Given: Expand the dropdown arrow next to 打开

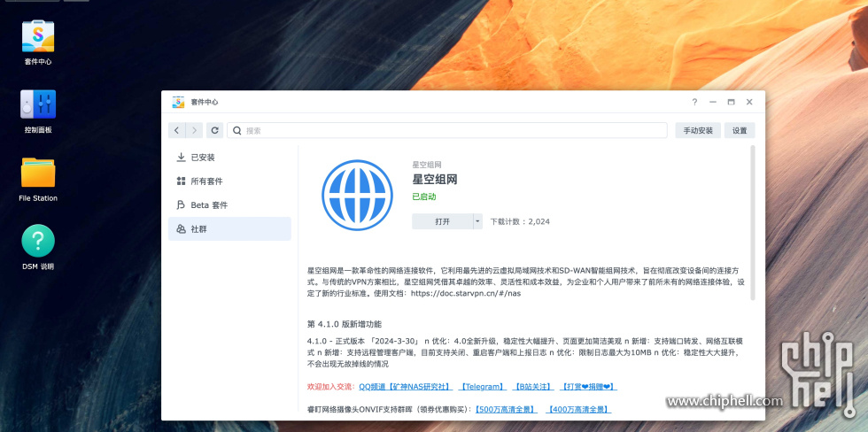Looking at the screenshot, I should click(x=477, y=221).
